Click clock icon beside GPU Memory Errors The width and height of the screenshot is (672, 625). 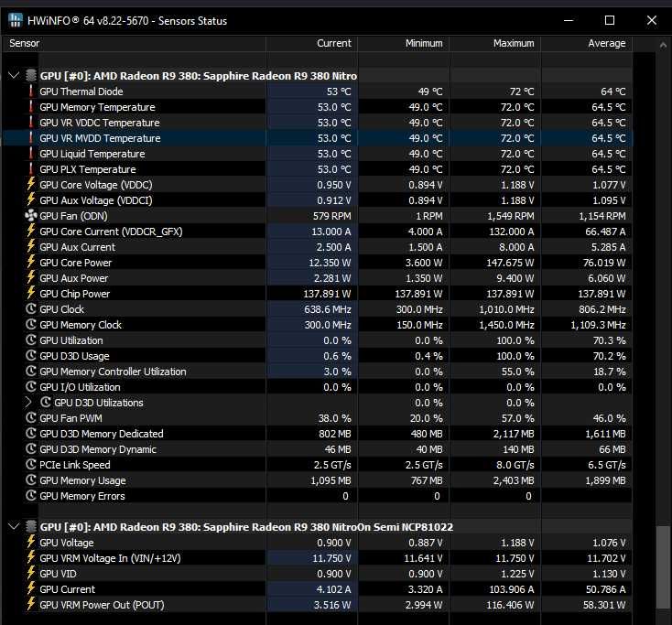(x=31, y=496)
